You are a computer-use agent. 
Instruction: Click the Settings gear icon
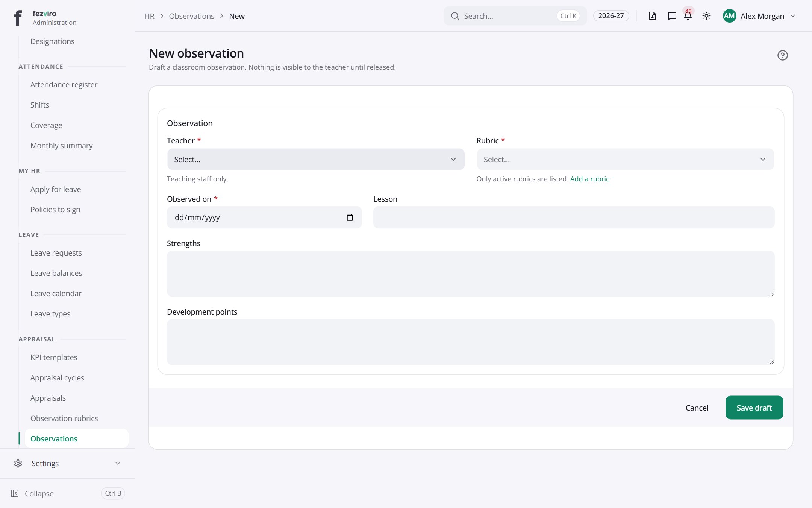click(x=18, y=463)
